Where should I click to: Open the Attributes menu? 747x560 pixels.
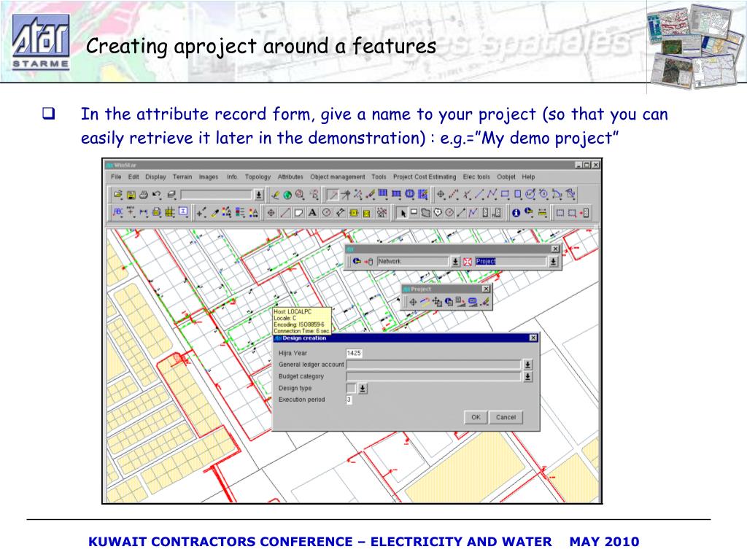[x=290, y=176]
